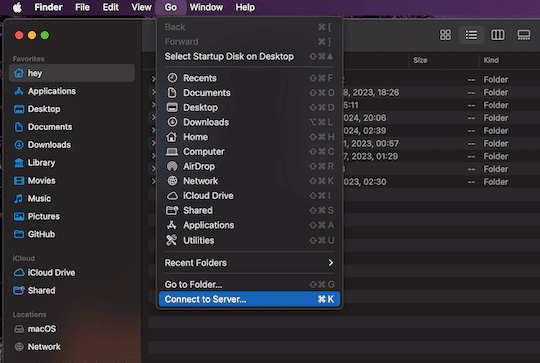Click the hey home icon in sidebar
The width and height of the screenshot is (540, 363).
[19, 73]
